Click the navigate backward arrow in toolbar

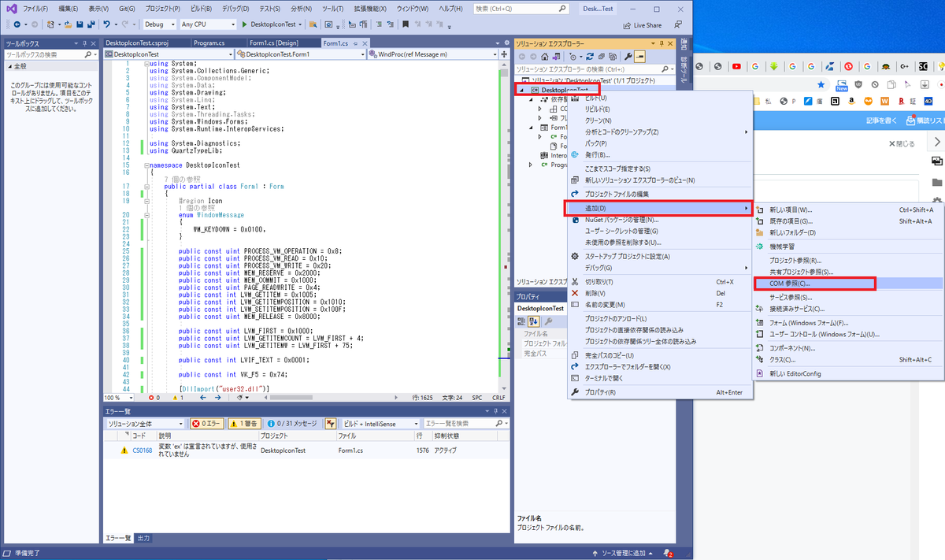(16, 24)
